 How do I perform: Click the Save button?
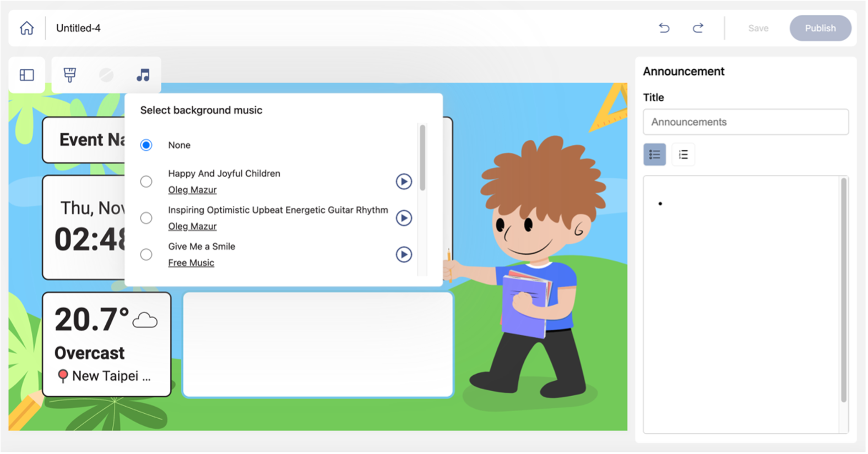point(758,28)
